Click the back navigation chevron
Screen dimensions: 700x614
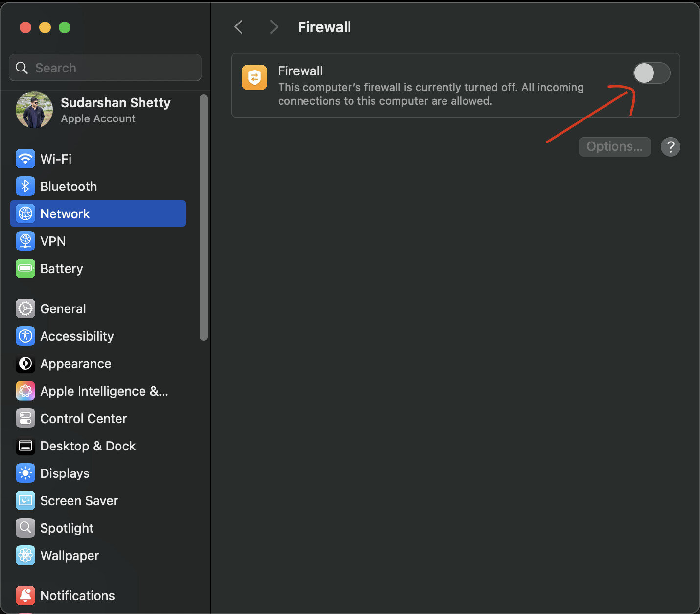pyautogui.click(x=239, y=27)
